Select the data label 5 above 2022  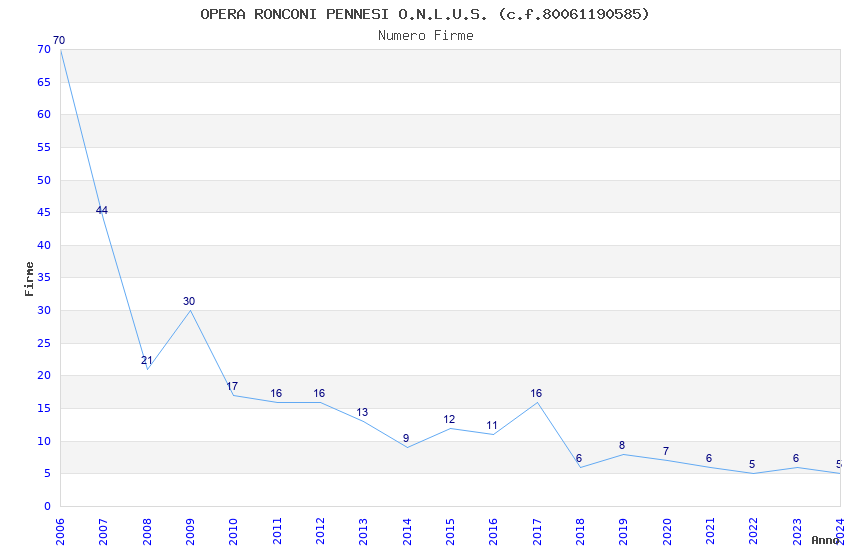(x=752, y=464)
